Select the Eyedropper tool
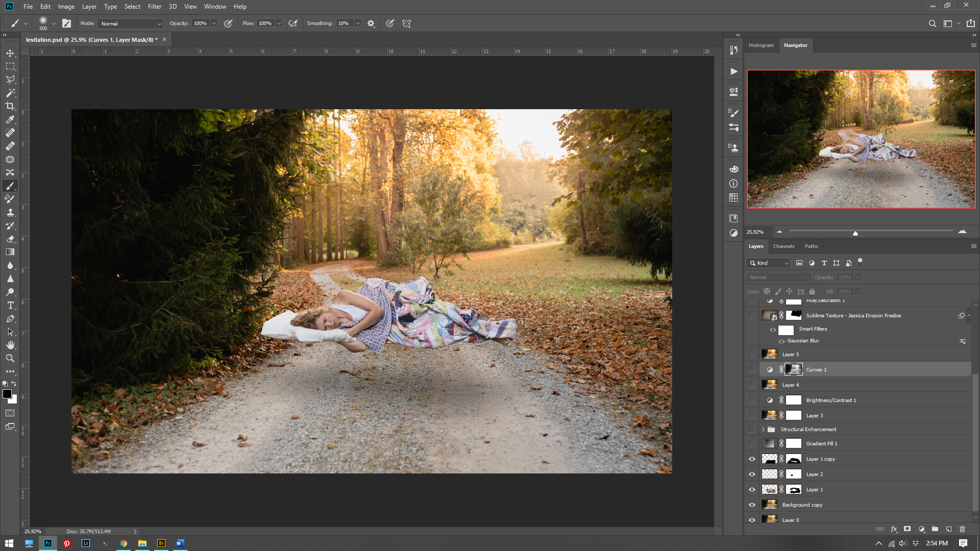Screen dimensions: 980x551 coord(10,119)
